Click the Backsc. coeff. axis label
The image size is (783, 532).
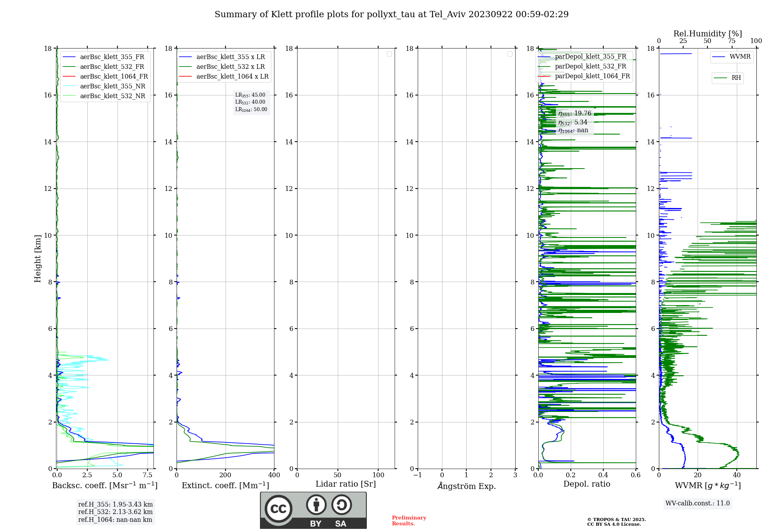pyautogui.click(x=105, y=485)
